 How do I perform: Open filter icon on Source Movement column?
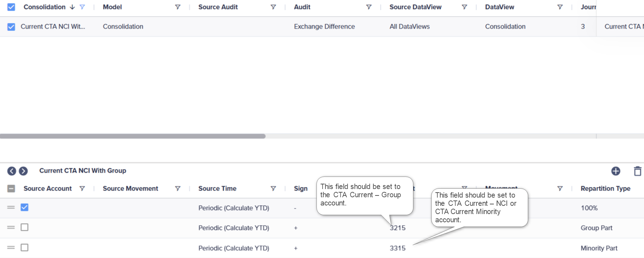tap(178, 189)
